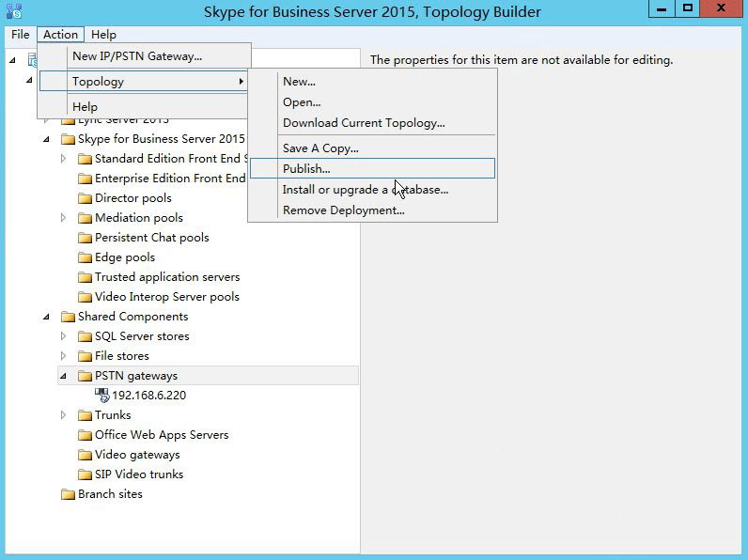Click the Office Web Apps Servers folder icon
This screenshot has height=560, width=748.
coord(85,435)
